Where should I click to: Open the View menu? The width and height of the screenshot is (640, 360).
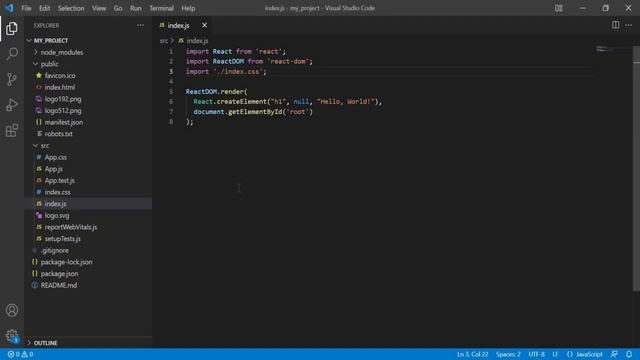(99, 8)
